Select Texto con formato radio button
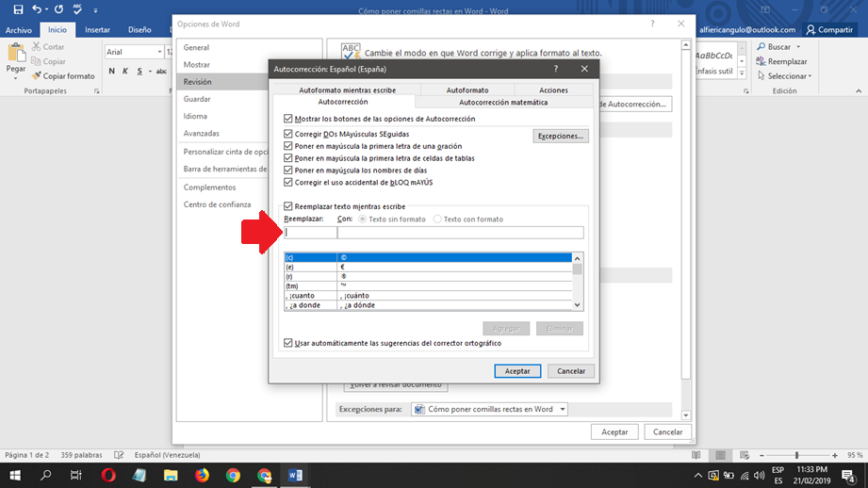 pyautogui.click(x=437, y=220)
